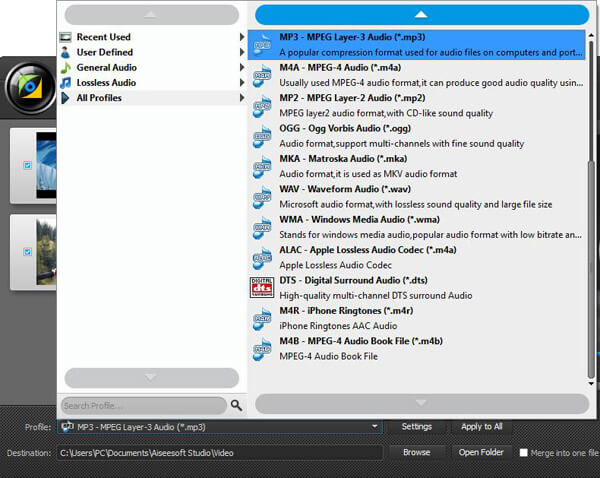Click the General Audio green note icon
Screen dimensions: 600x478
click(65, 67)
